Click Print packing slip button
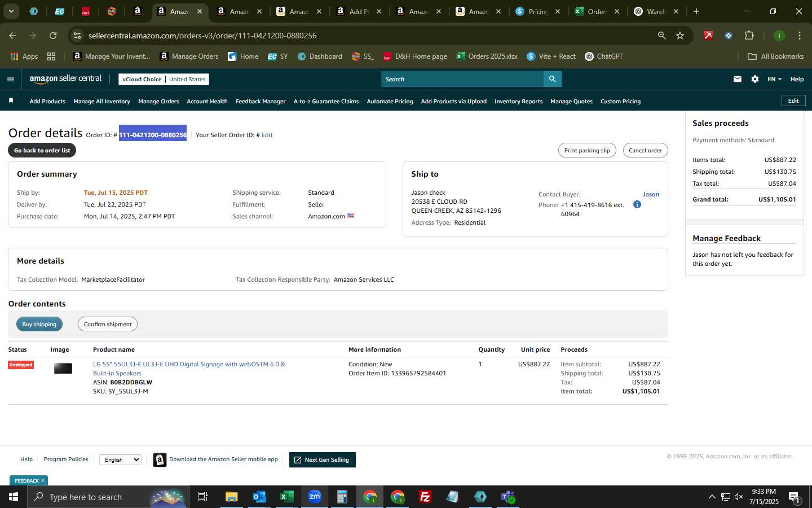Image resolution: width=812 pixels, height=508 pixels. click(x=587, y=150)
